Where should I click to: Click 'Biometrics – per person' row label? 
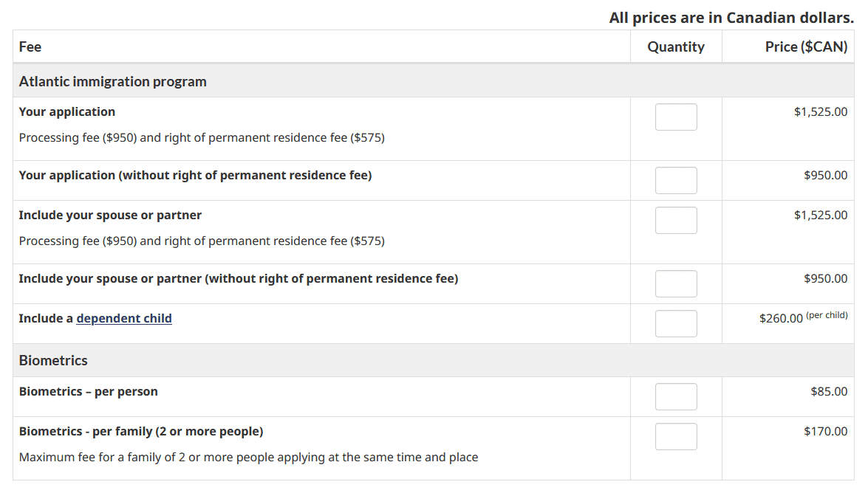[x=88, y=391]
